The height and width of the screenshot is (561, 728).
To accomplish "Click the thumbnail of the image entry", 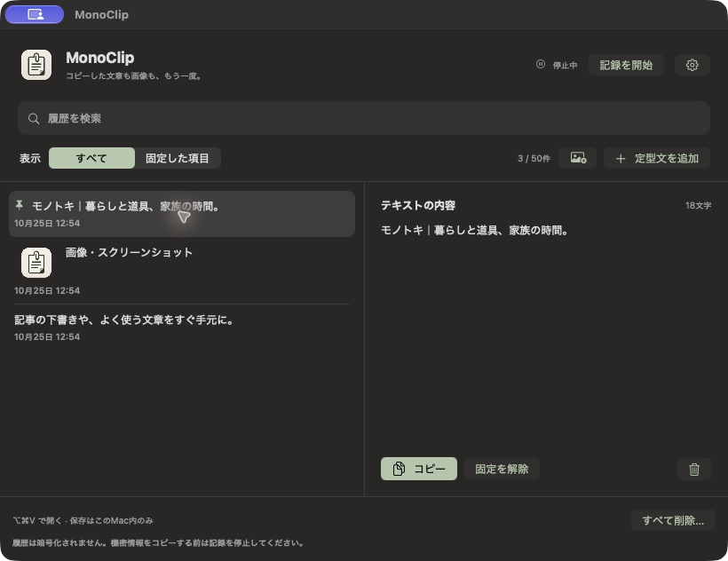I will pos(36,262).
